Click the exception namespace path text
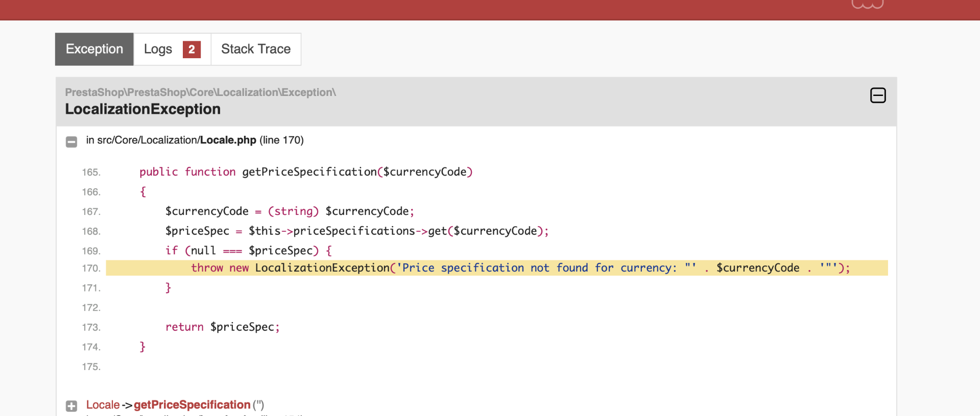 click(x=200, y=92)
